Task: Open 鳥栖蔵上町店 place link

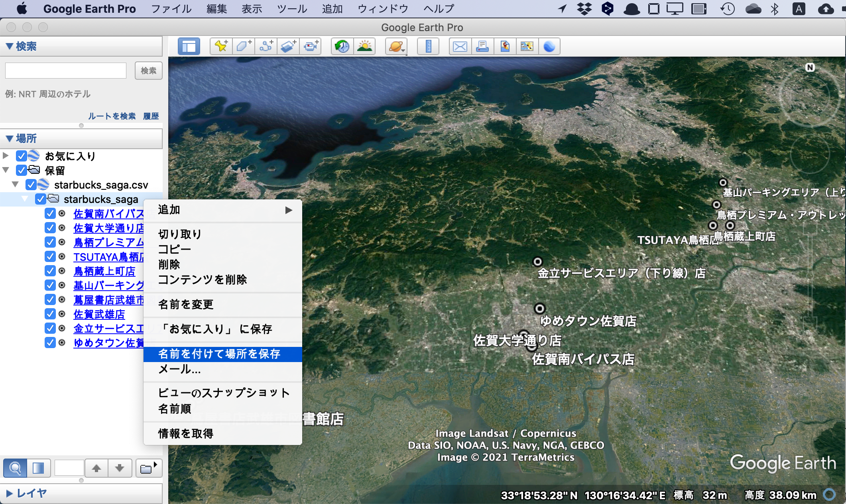Action: point(104,271)
